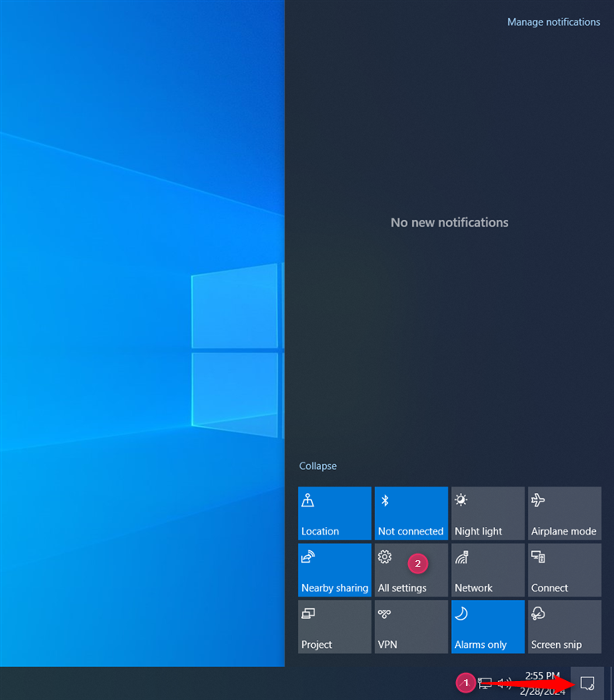Open the VPN quick action tile
The image size is (614, 700).
[x=410, y=627]
